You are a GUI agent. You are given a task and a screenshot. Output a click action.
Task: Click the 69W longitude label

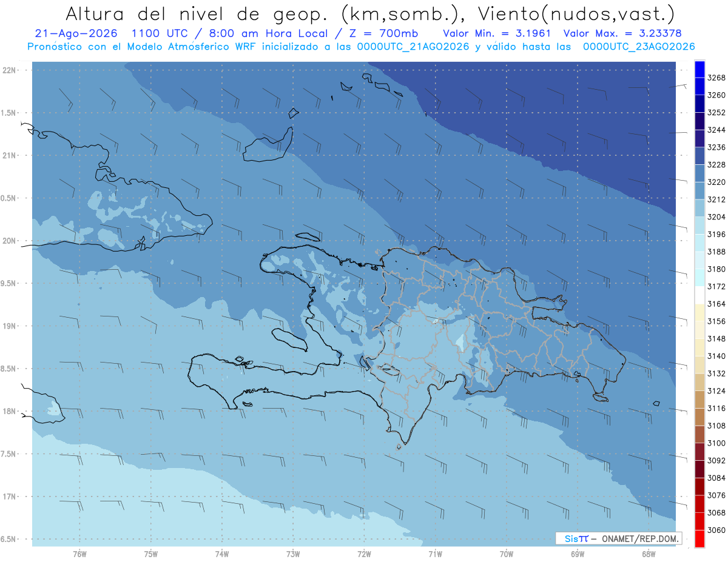[x=578, y=554]
